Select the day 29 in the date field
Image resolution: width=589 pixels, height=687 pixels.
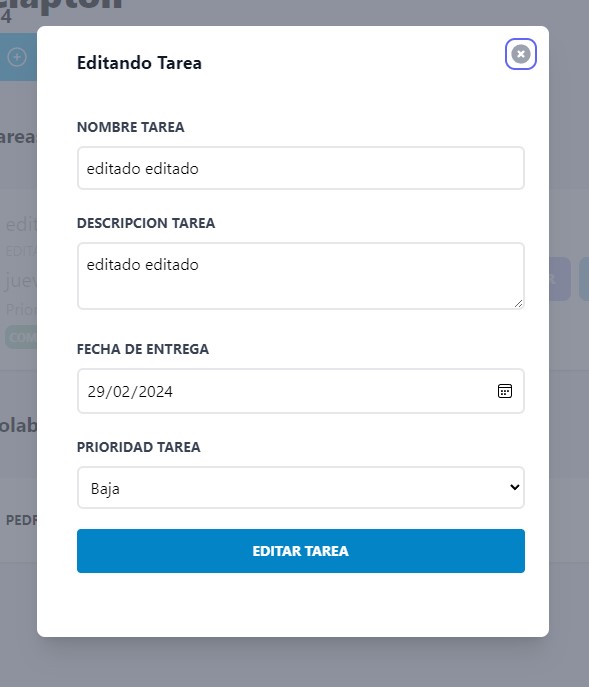pyautogui.click(x=96, y=391)
